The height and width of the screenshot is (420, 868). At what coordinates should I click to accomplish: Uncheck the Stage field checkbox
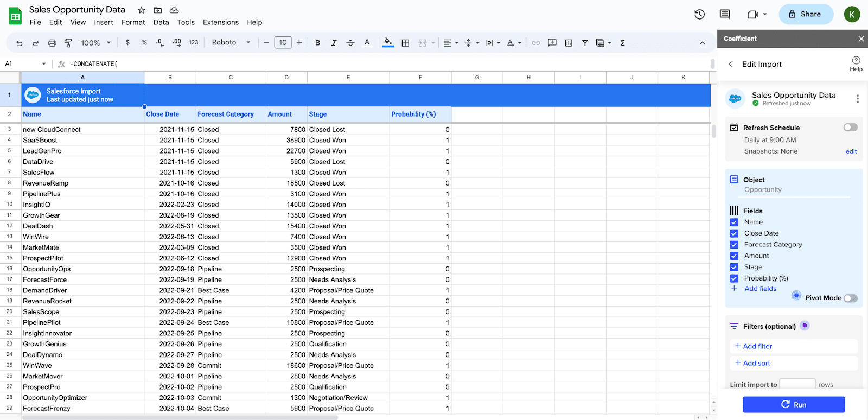coord(734,267)
